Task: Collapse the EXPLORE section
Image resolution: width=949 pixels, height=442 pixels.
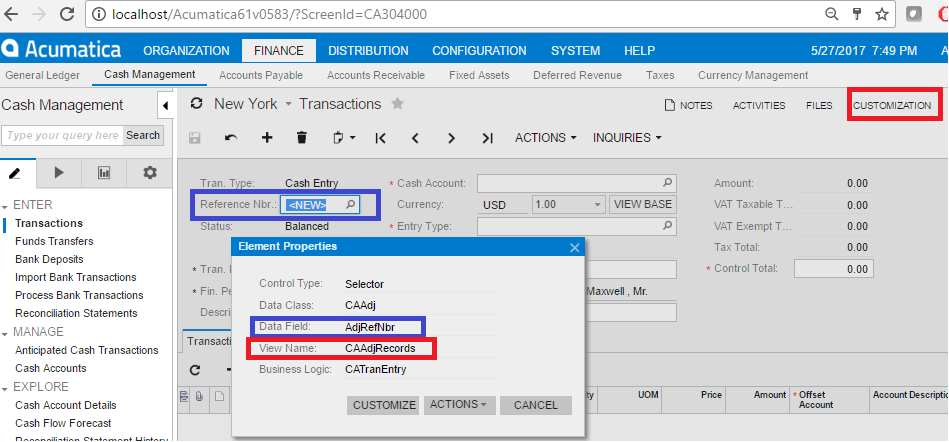Action: pos(4,388)
